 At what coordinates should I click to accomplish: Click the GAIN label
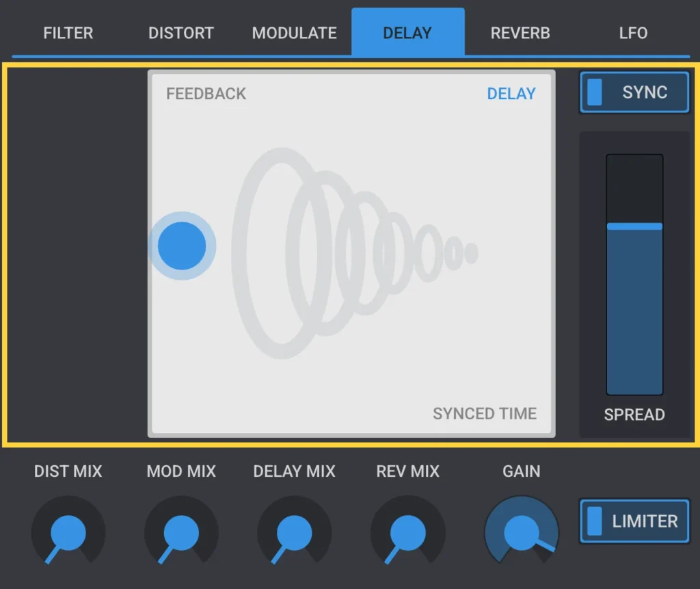click(521, 471)
